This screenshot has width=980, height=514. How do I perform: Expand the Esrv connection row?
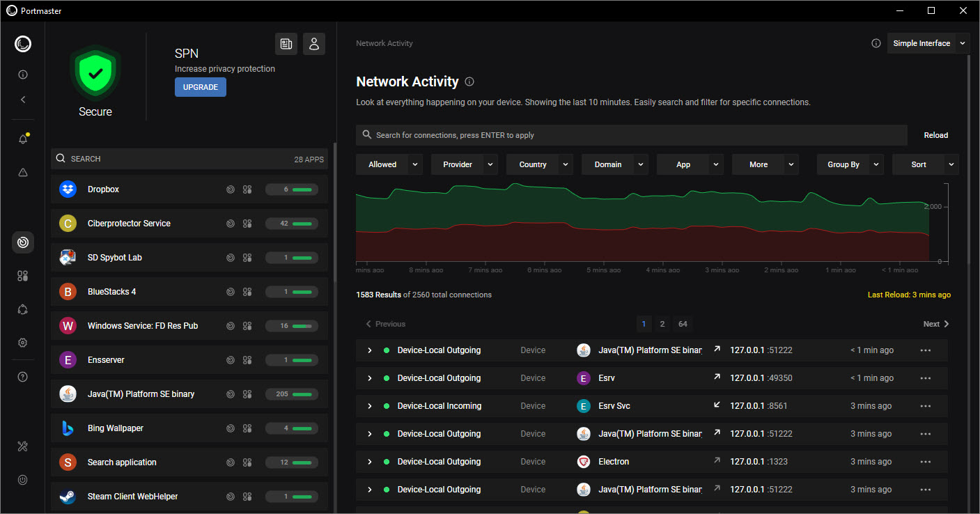click(x=370, y=378)
